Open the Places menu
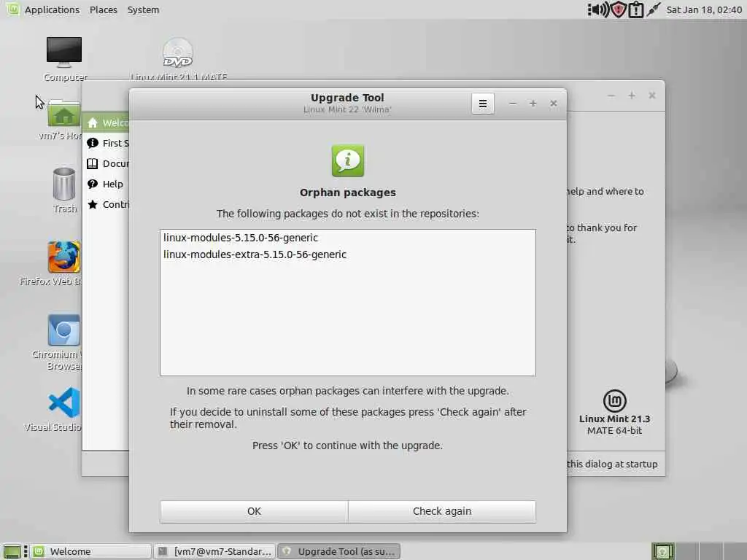The width and height of the screenshot is (747, 560). (x=104, y=9)
